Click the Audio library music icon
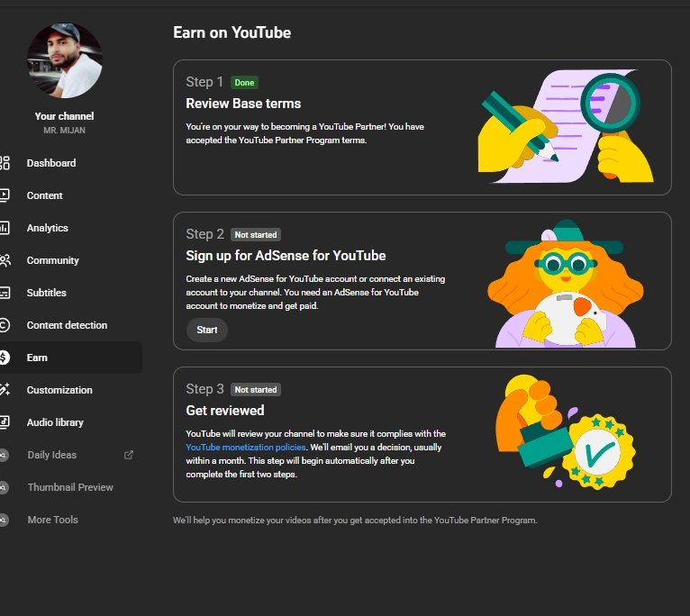Image resolution: width=690 pixels, height=616 pixels. 5,422
